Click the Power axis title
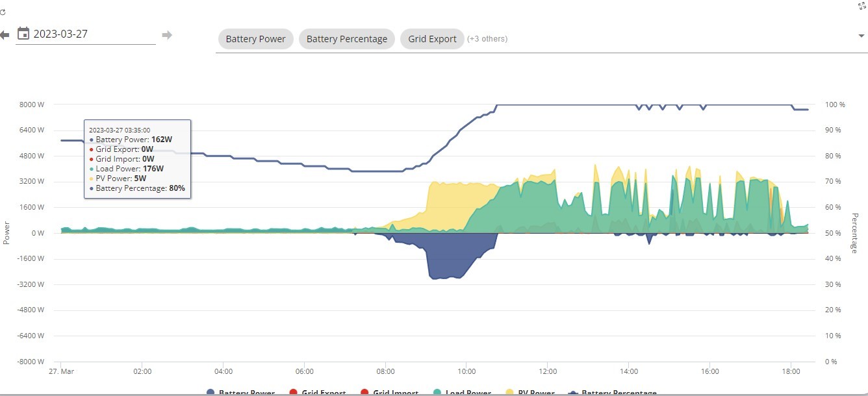The height and width of the screenshot is (396, 868). tap(6, 233)
